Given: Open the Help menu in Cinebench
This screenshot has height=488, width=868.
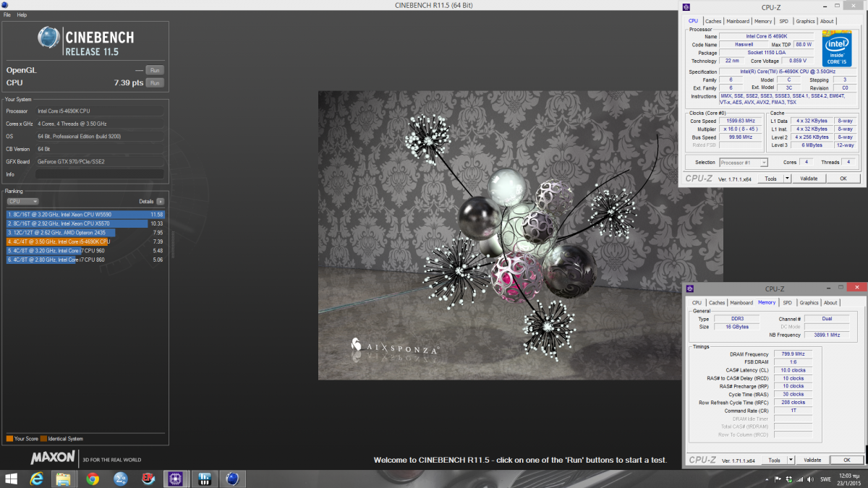Looking at the screenshot, I should (22, 14).
